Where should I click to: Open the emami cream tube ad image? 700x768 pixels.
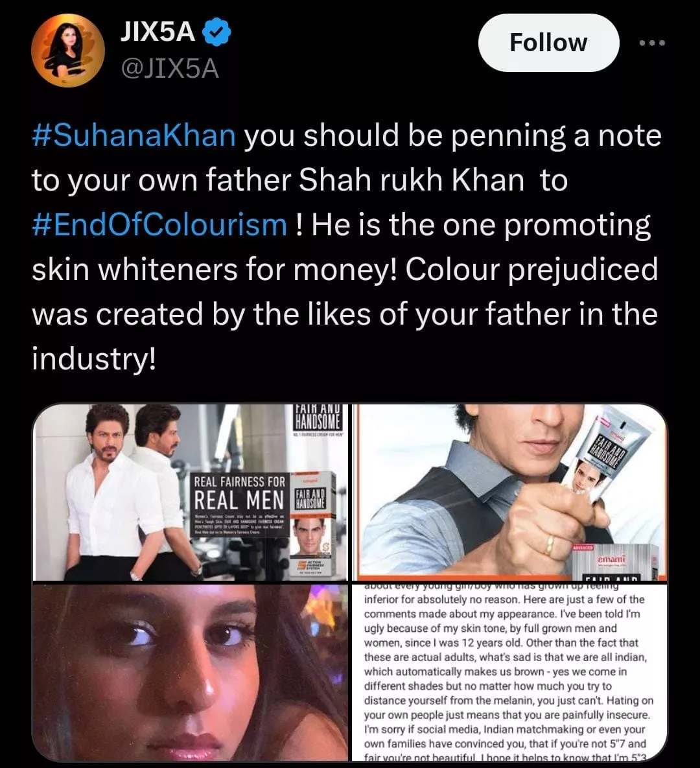(x=510, y=493)
